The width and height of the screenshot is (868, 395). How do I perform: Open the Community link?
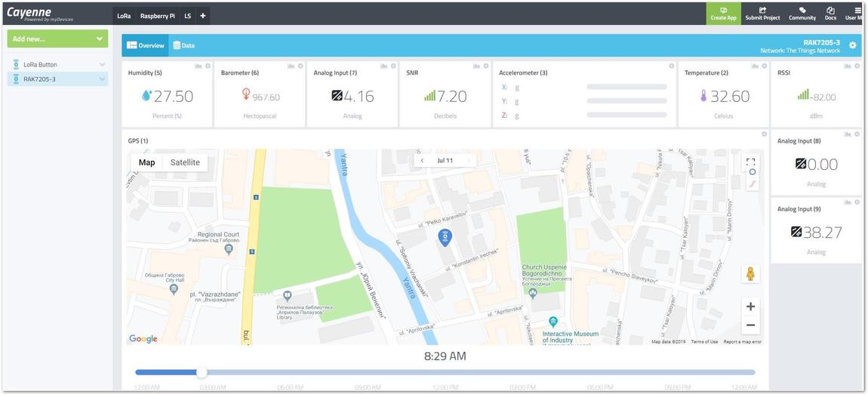coord(802,14)
